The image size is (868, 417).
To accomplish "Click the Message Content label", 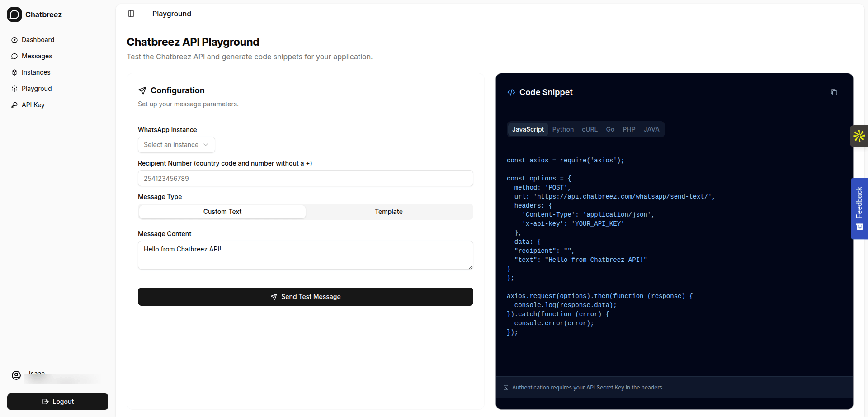I will point(165,234).
